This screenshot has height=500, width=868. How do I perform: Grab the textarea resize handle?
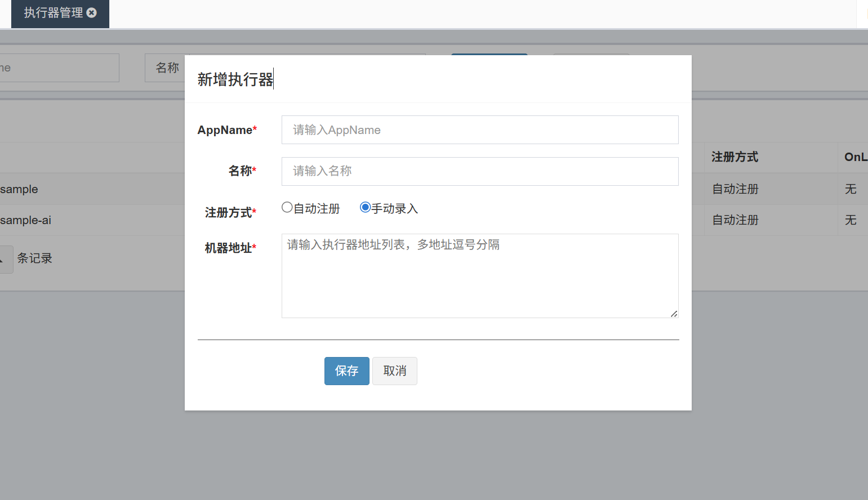coord(674,314)
